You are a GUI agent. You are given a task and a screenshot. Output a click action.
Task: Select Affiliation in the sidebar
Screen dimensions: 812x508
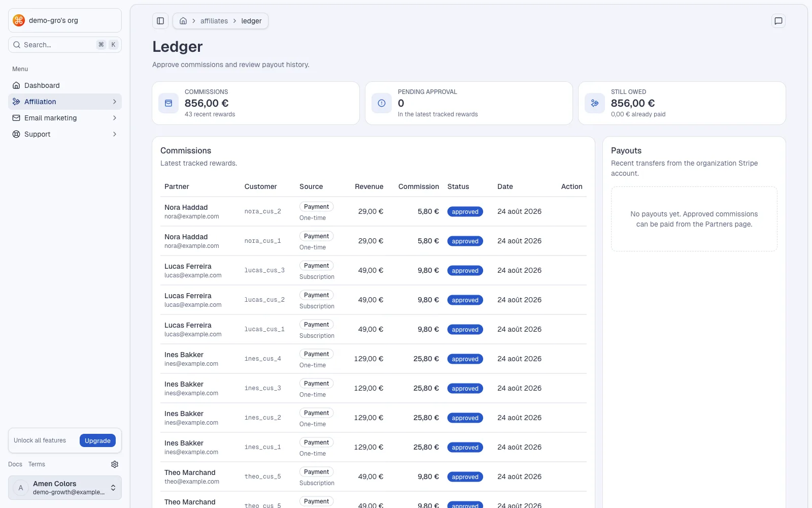(65, 102)
